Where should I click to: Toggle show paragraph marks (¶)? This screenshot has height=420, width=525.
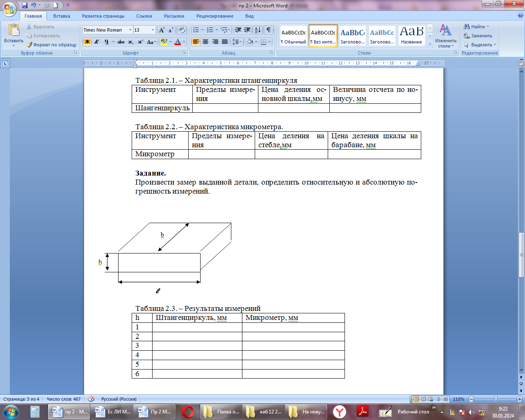269,30
